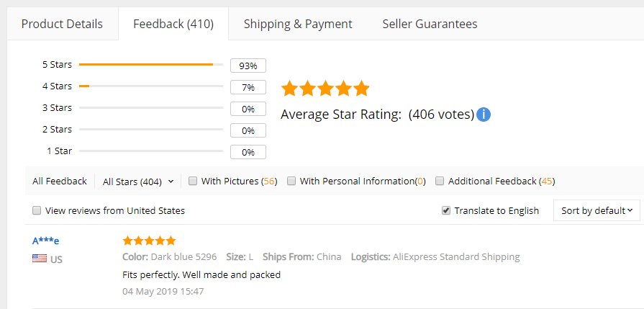Expand the Sort by default dropdown

coord(597,210)
